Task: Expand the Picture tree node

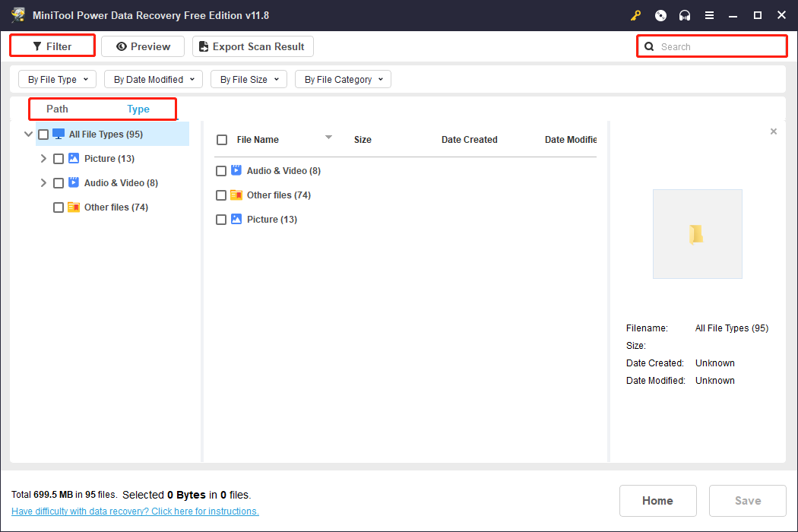Action: click(43, 158)
